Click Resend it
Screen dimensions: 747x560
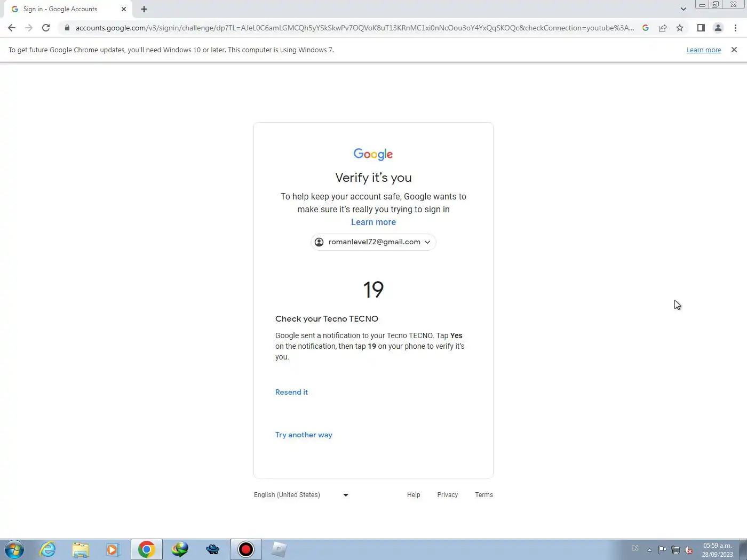(x=291, y=392)
